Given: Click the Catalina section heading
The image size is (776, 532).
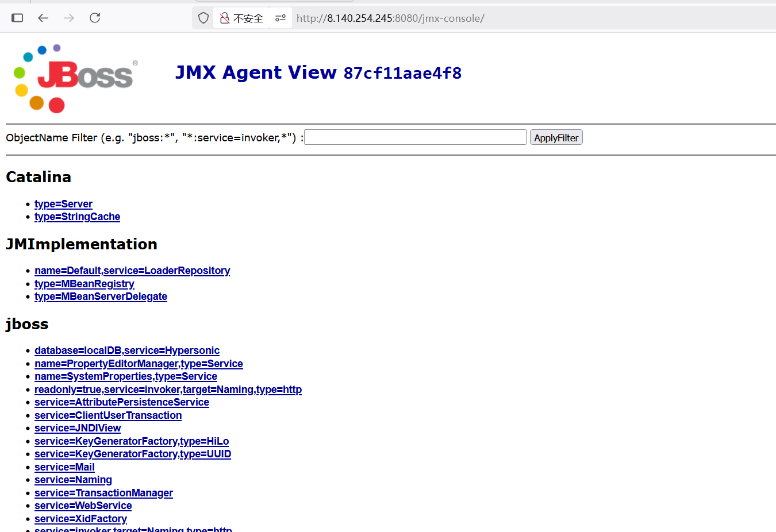Looking at the screenshot, I should point(39,177).
